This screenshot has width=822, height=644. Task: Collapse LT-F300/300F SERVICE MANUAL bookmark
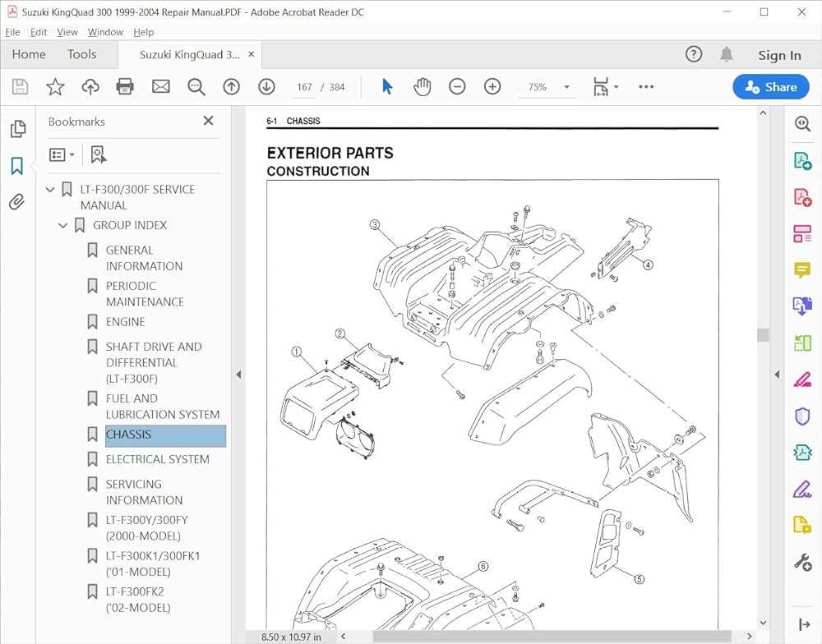coord(50,189)
